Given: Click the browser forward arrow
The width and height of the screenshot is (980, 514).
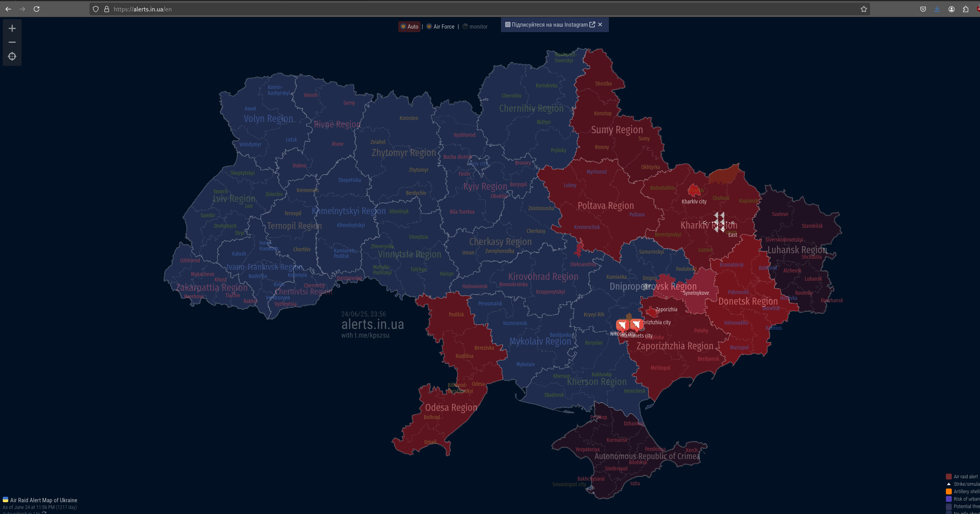Looking at the screenshot, I should [x=22, y=9].
